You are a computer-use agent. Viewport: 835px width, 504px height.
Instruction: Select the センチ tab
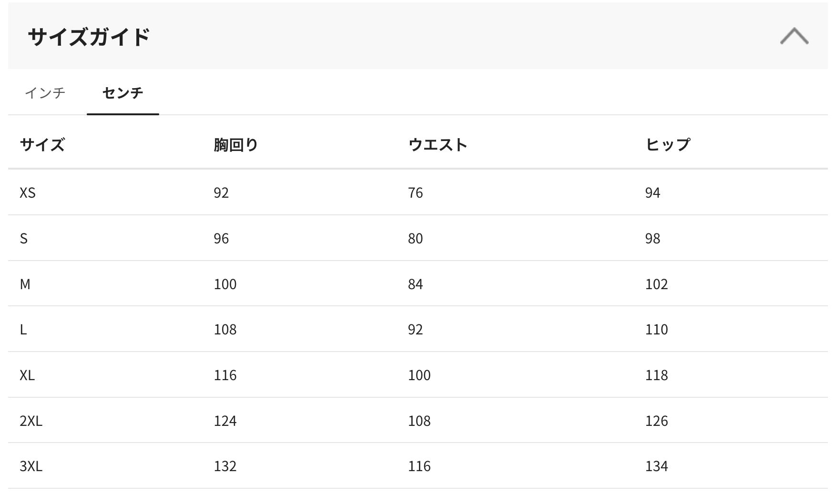[122, 92]
